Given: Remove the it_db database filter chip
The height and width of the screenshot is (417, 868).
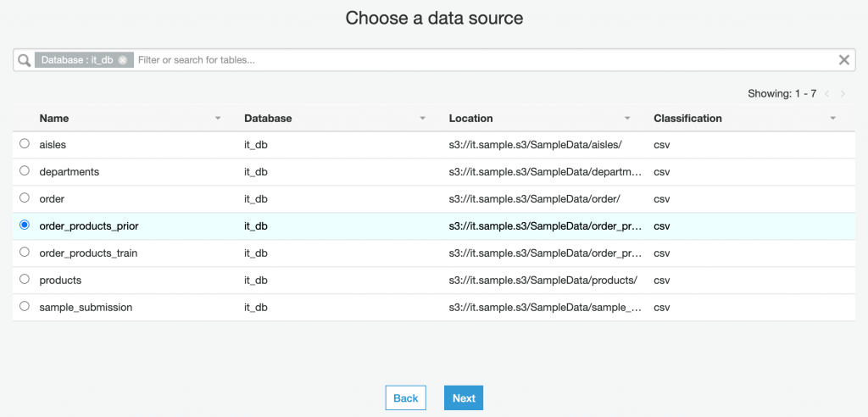Looking at the screenshot, I should (123, 60).
